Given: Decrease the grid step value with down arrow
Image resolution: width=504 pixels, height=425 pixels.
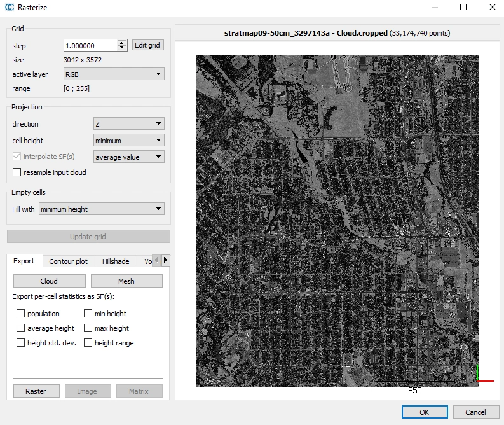Looking at the screenshot, I should coord(122,48).
